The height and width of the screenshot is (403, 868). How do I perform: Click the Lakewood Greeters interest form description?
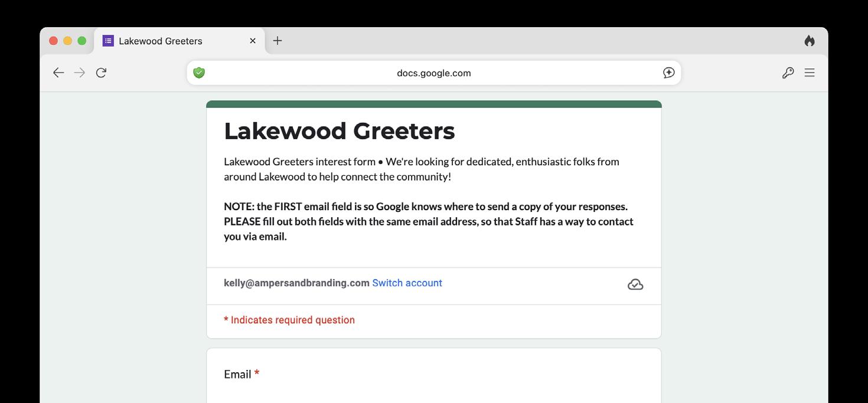click(422, 169)
